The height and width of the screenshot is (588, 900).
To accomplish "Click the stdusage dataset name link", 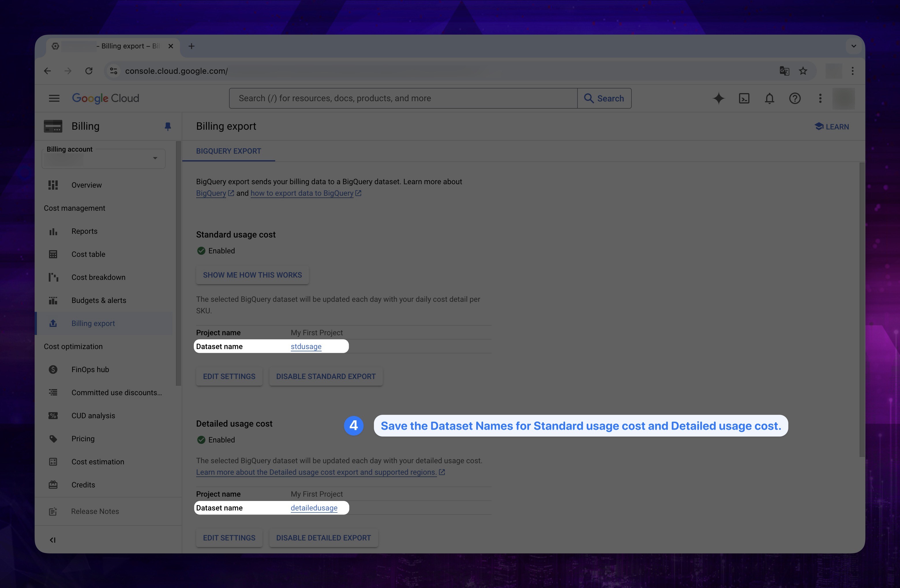I will click(306, 346).
